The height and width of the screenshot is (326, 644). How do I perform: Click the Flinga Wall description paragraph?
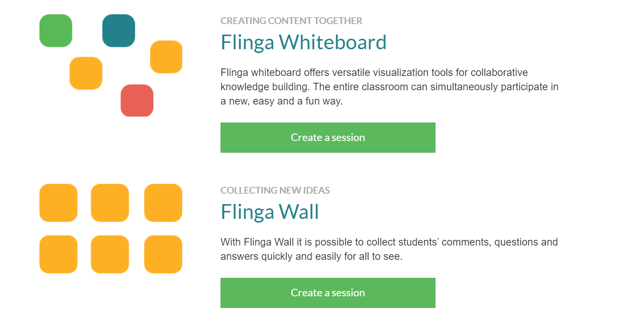click(389, 249)
